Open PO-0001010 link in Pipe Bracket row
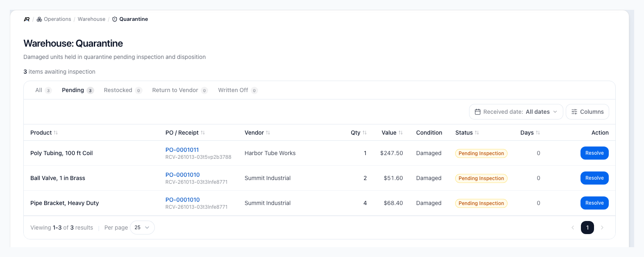The height and width of the screenshot is (257, 644). [182, 200]
